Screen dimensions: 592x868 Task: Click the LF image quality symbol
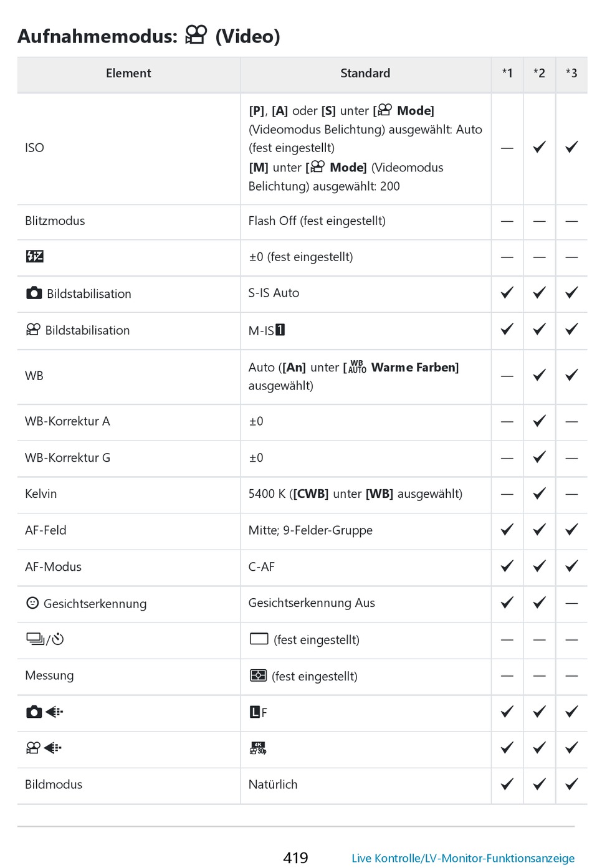pyautogui.click(x=258, y=712)
